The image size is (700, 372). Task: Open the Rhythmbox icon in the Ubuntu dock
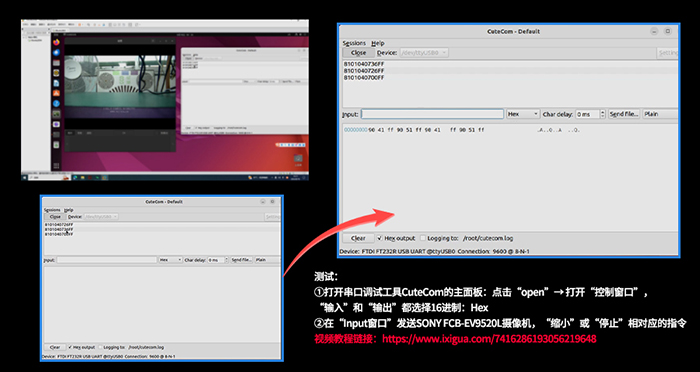tap(56, 73)
